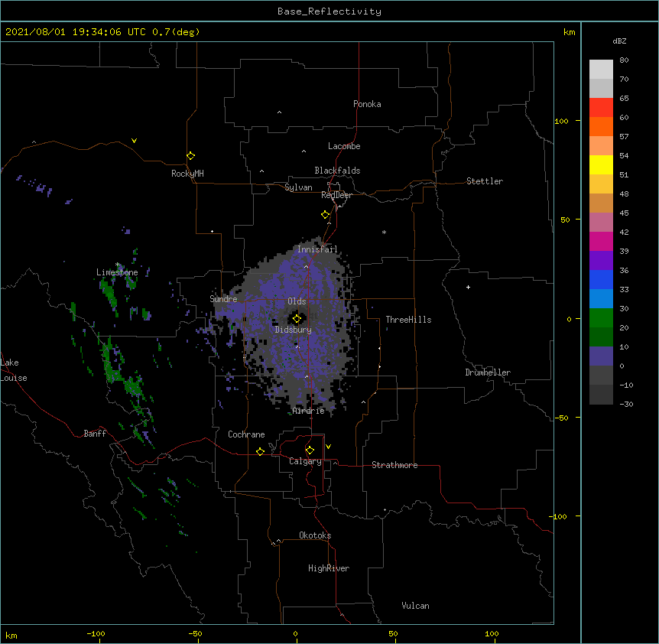This screenshot has width=659, height=644.
Task: Click the Olds town label
Action: coord(297,301)
